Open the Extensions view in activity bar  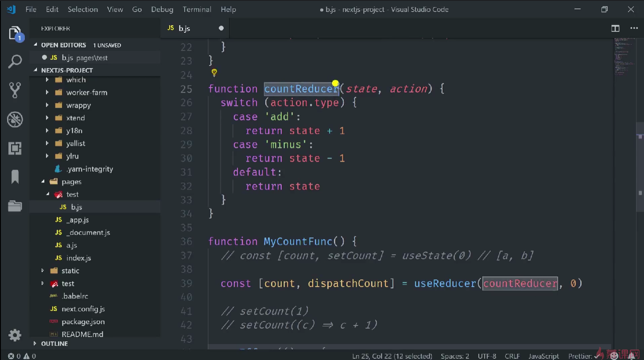click(15, 148)
